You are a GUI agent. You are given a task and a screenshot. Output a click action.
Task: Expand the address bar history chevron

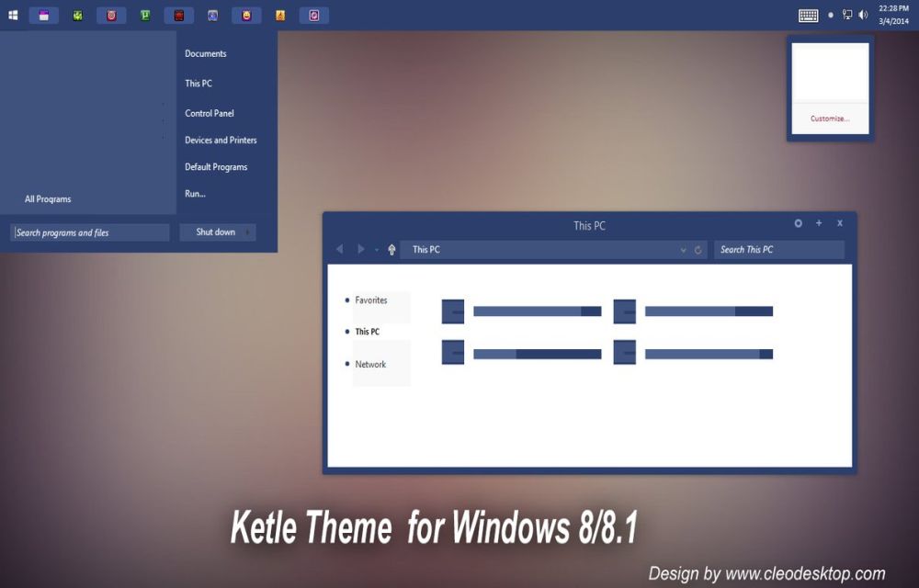click(x=684, y=250)
